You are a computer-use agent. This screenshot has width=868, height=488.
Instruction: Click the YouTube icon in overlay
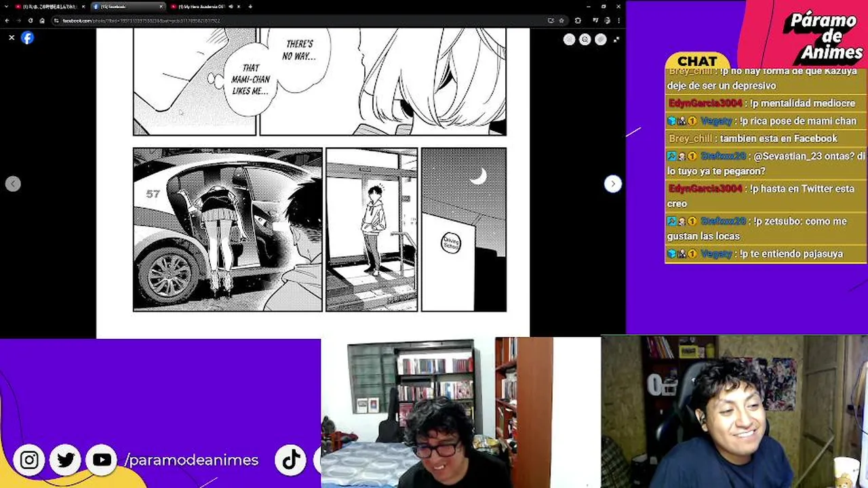click(102, 460)
